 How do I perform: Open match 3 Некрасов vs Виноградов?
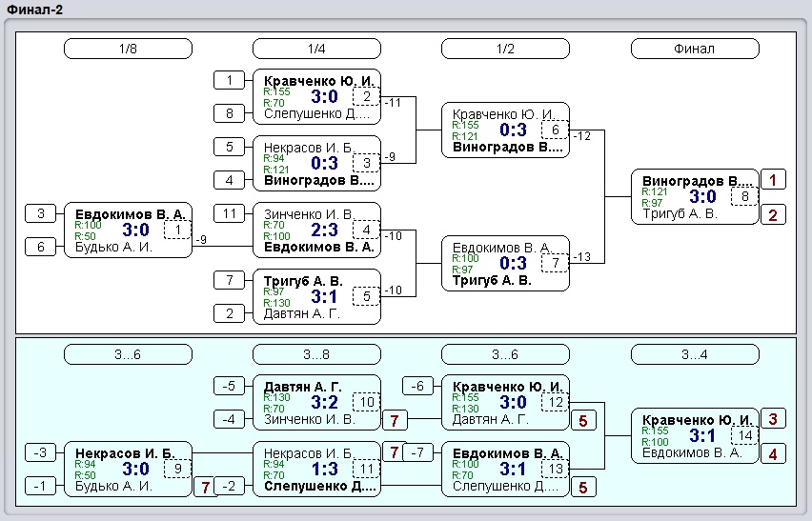tap(316, 164)
